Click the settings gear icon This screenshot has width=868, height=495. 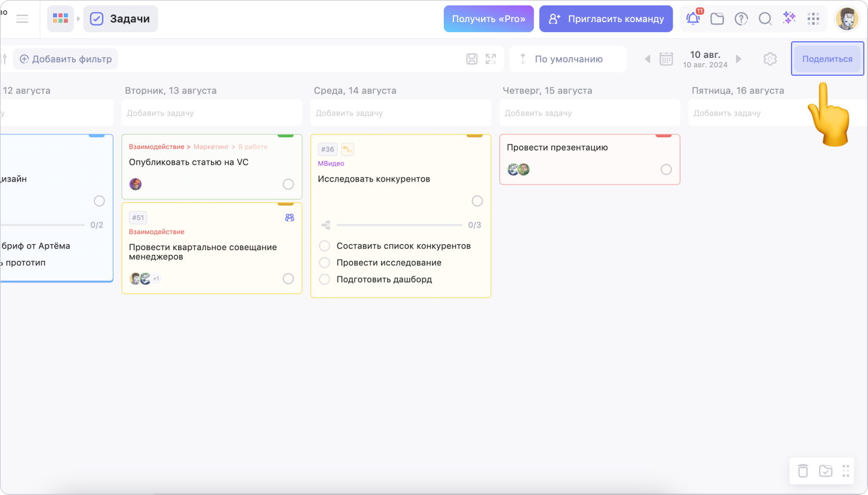click(770, 59)
